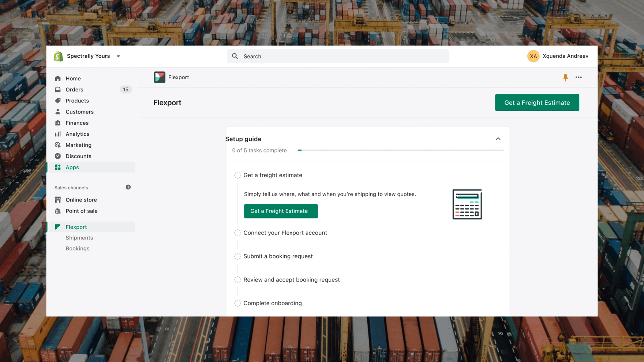Screen dimensions: 644x362
Task: Click the Point of sale bag icon
Action: pos(58,211)
